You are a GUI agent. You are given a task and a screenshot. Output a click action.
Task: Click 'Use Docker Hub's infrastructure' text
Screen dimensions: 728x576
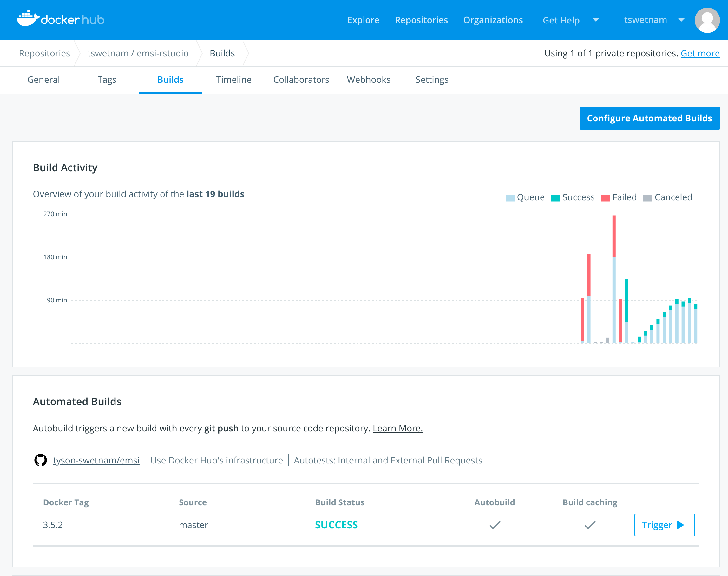point(217,460)
